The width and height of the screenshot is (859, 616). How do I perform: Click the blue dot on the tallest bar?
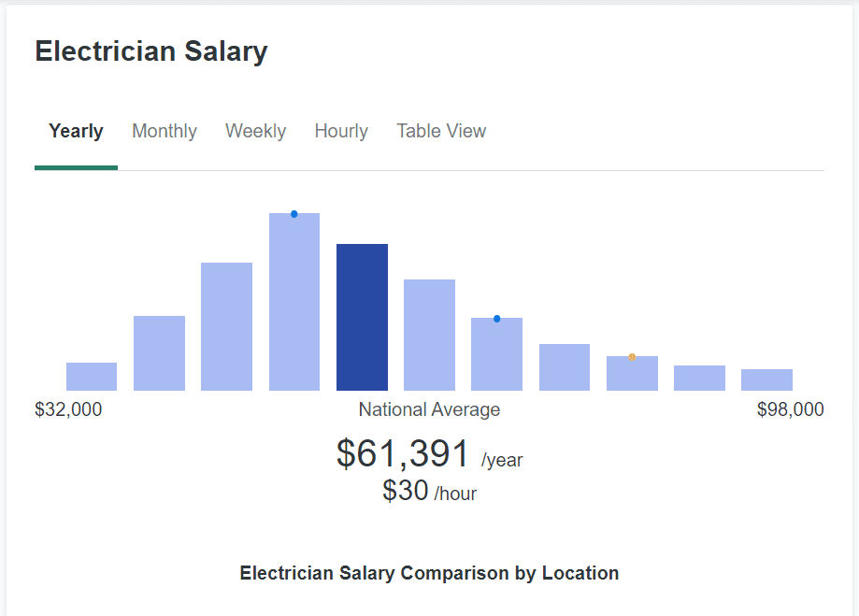294,214
